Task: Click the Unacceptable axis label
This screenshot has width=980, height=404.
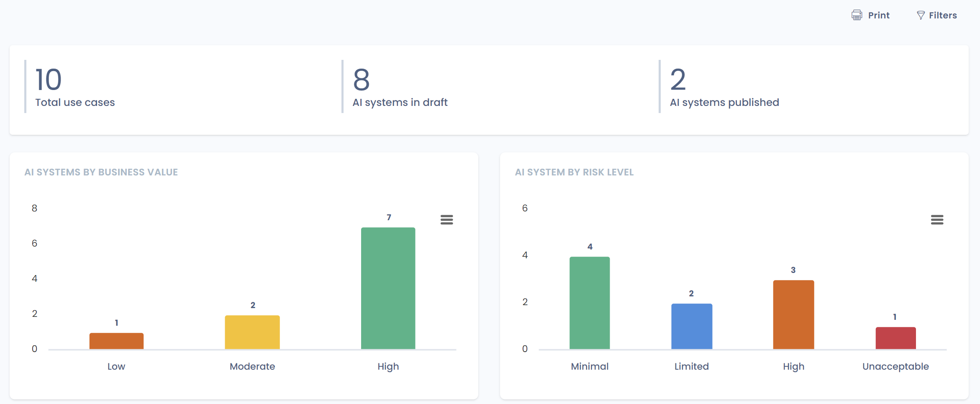Action: coord(895,366)
